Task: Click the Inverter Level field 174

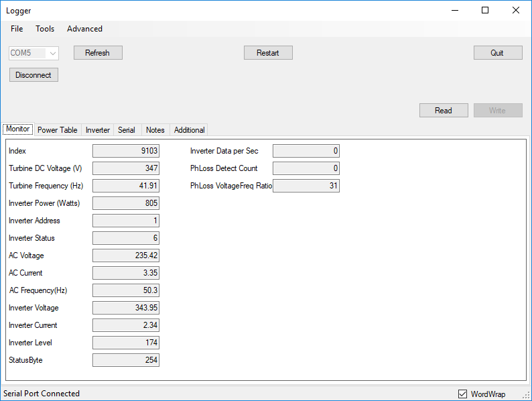Action: point(126,343)
